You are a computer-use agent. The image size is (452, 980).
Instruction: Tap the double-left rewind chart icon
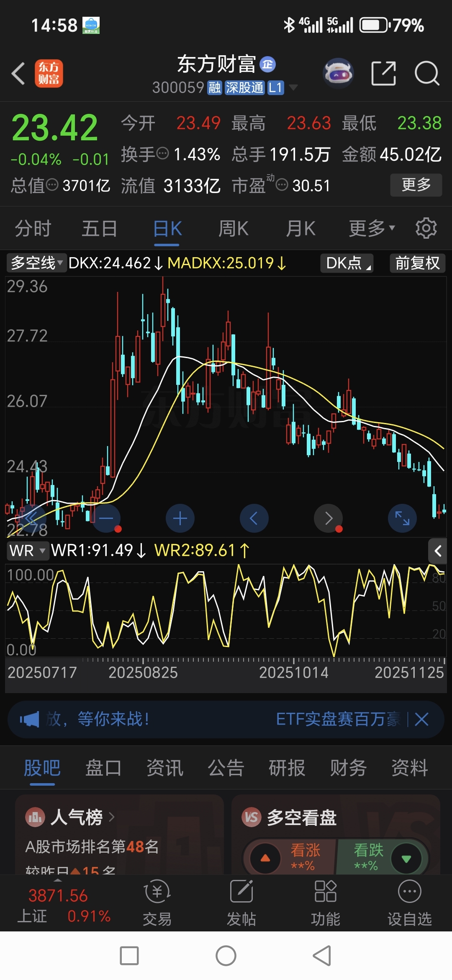[x=31, y=518]
